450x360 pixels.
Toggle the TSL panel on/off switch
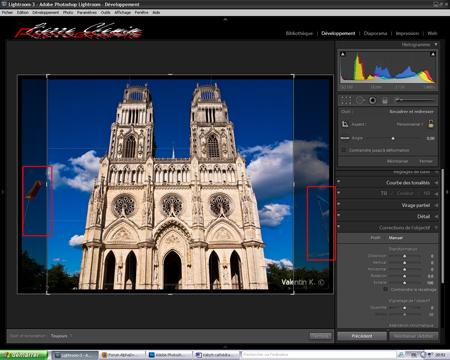click(x=339, y=193)
